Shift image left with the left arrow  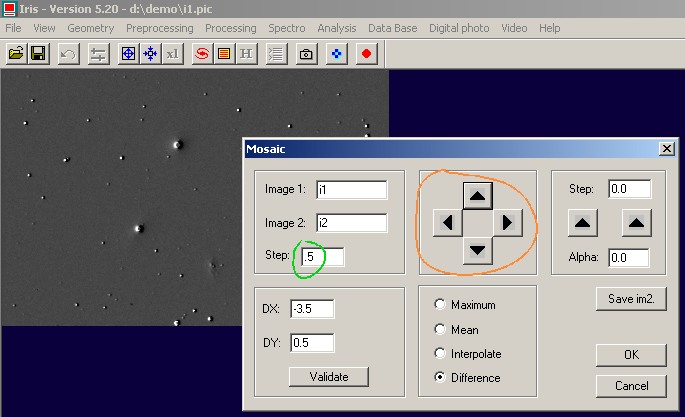pyautogui.click(x=447, y=223)
